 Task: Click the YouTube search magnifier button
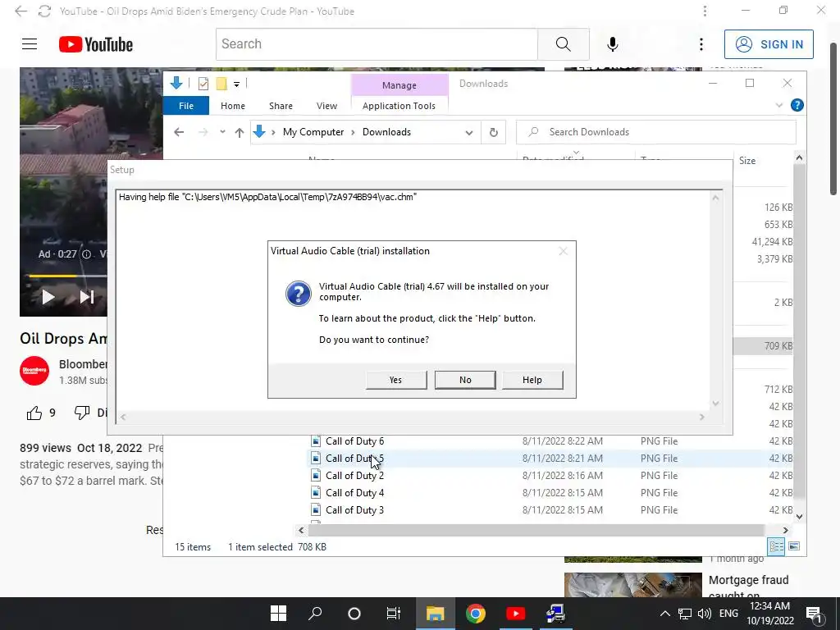point(563,44)
